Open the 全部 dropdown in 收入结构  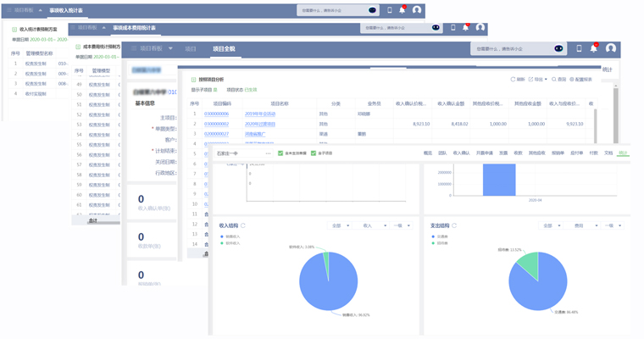[341, 225]
